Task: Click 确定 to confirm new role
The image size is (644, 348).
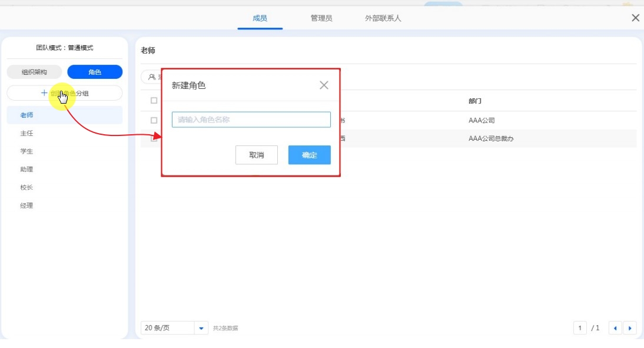Action: (309, 155)
